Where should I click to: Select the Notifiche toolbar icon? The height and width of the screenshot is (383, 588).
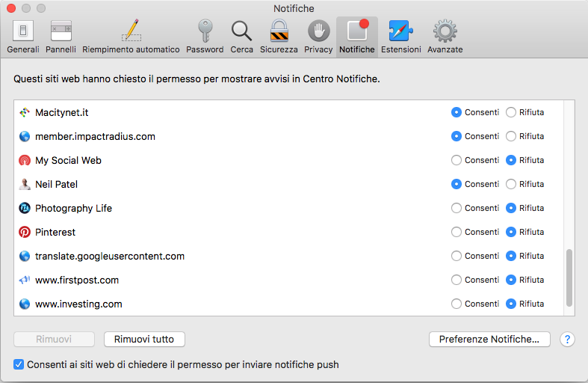click(x=357, y=37)
